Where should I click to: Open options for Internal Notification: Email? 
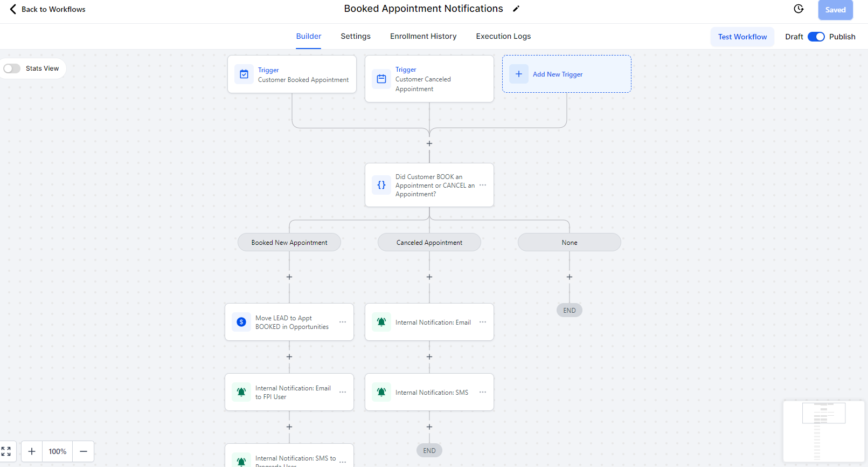[483, 322]
